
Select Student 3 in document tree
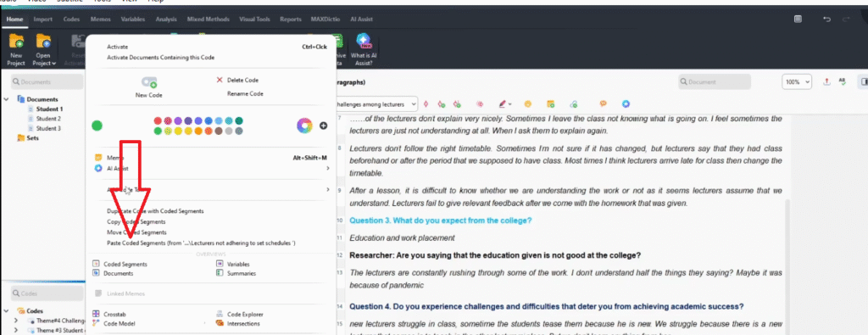click(x=48, y=128)
